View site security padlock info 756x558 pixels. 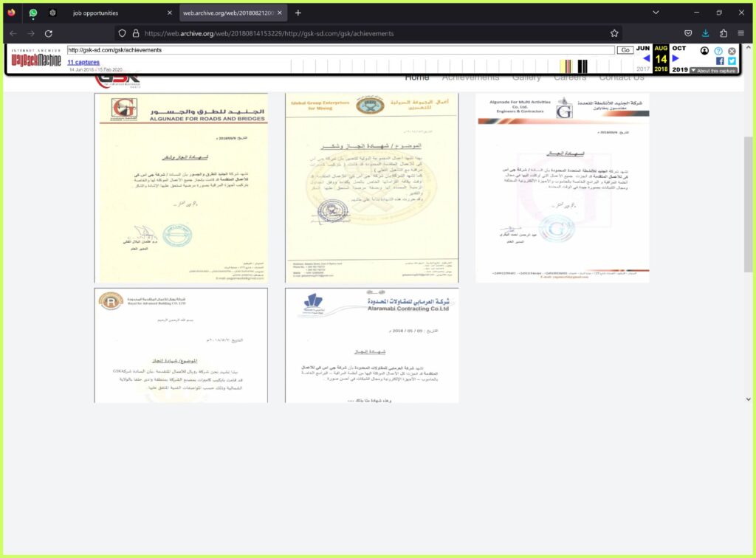[136, 33]
